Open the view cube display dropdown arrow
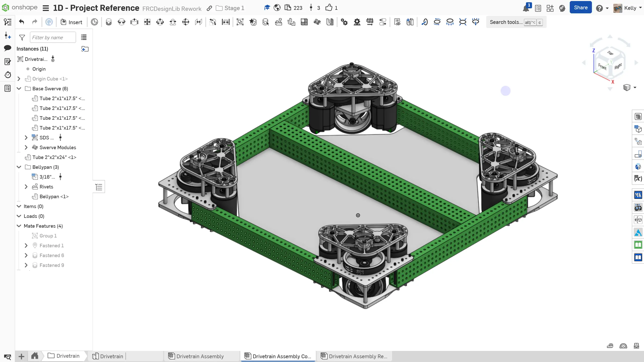Image resolution: width=644 pixels, height=362 pixels. click(635, 88)
